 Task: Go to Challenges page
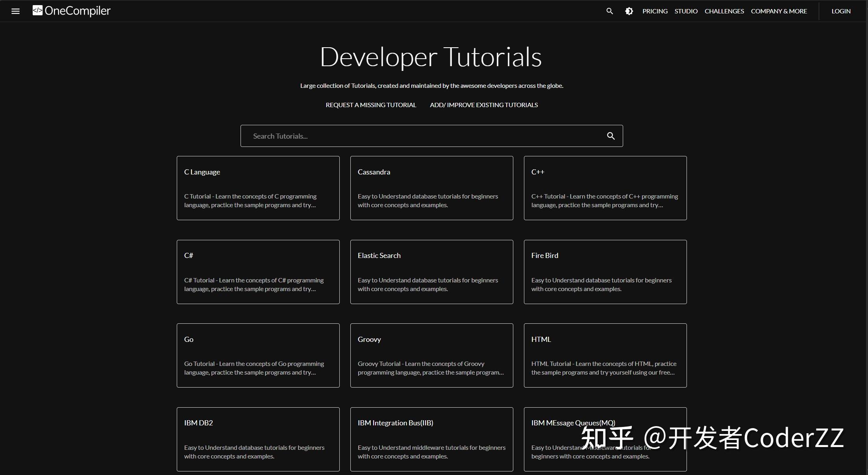pyautogui.click(x=724, y=11)
